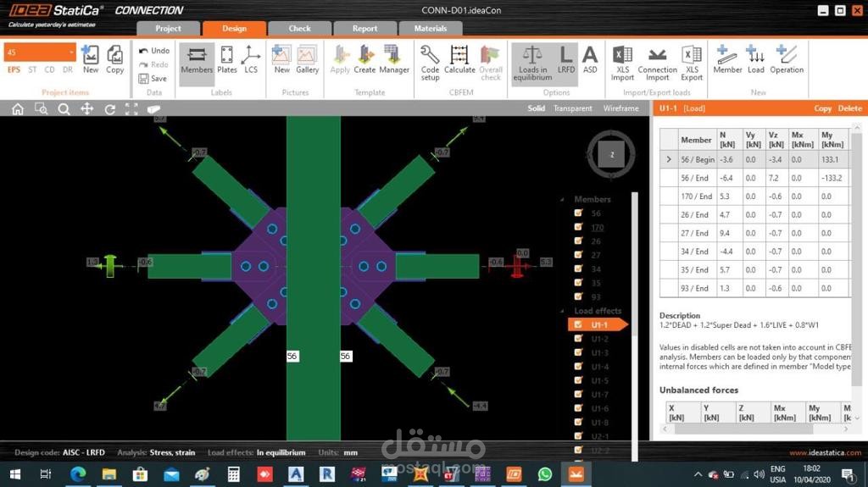Switch to the Report tab
This screenshot has height=487, width=868.
364,28
